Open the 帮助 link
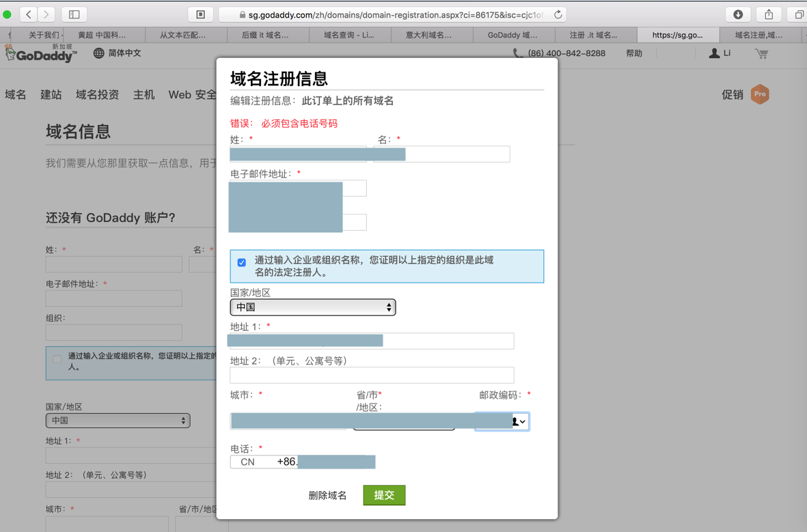 (634, 53)
